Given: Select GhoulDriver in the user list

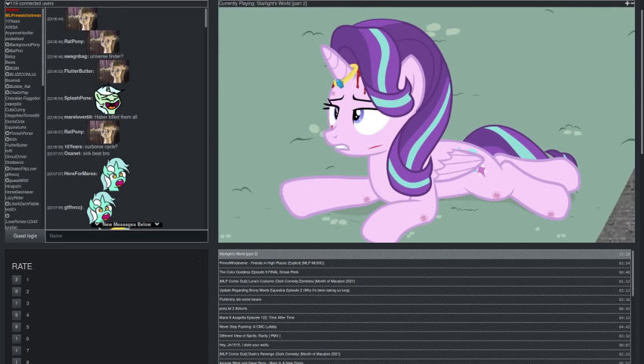Looking at the screenshot, I should pyautogui.click(x=16, y=157).
